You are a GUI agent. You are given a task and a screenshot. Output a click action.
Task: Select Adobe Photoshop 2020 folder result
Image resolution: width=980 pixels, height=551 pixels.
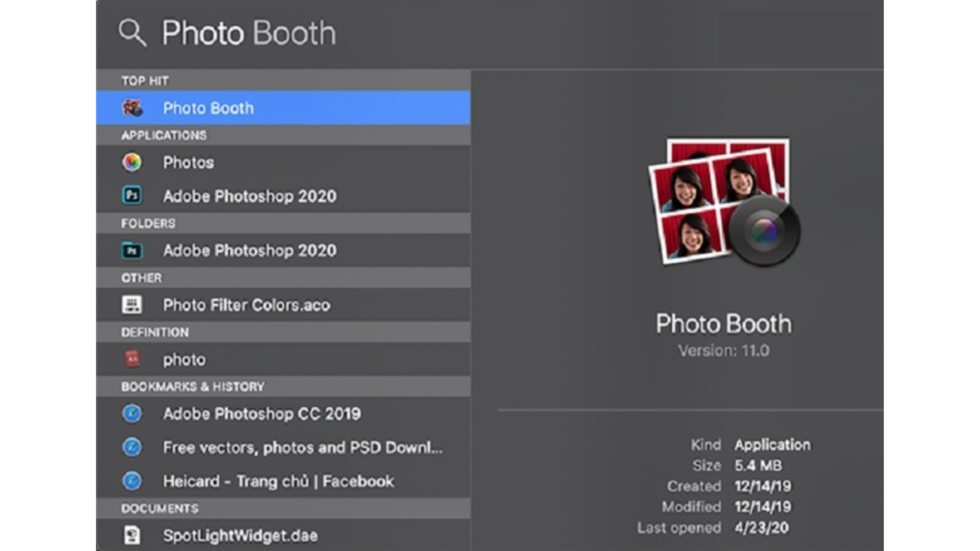pyautogui.click(x=283, y=251)
